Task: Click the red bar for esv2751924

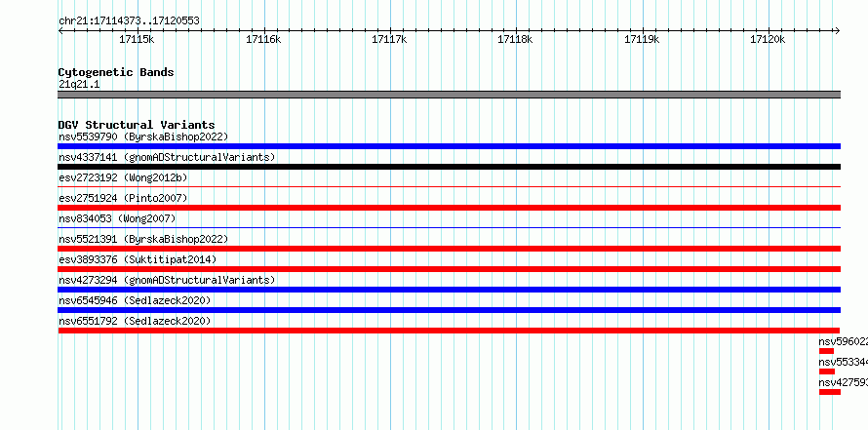Action: (x=449, y=208)
